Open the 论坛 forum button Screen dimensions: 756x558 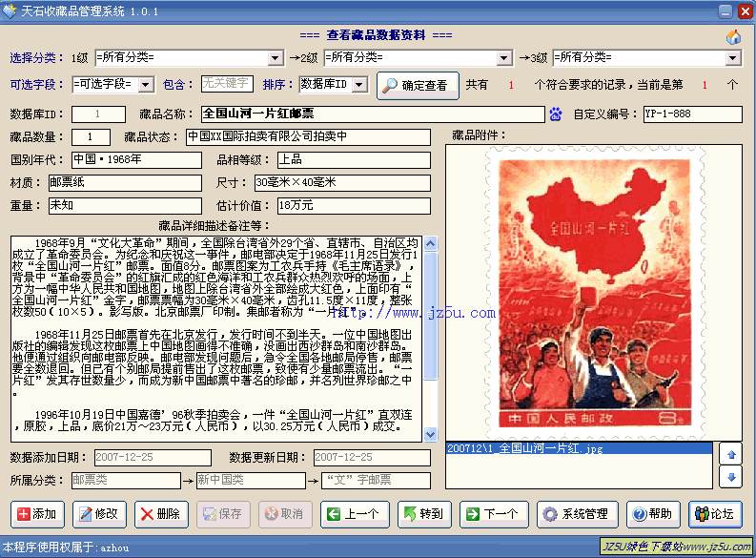(715, 514)
